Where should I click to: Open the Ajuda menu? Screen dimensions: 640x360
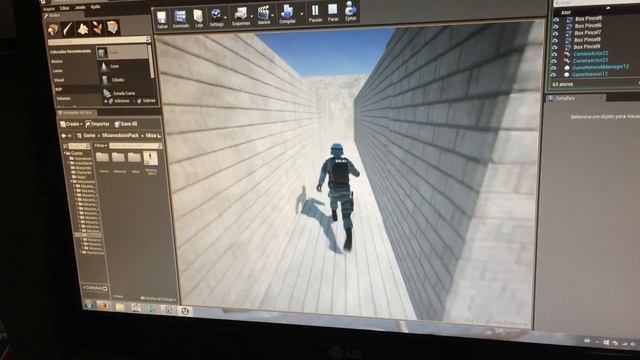95,7
